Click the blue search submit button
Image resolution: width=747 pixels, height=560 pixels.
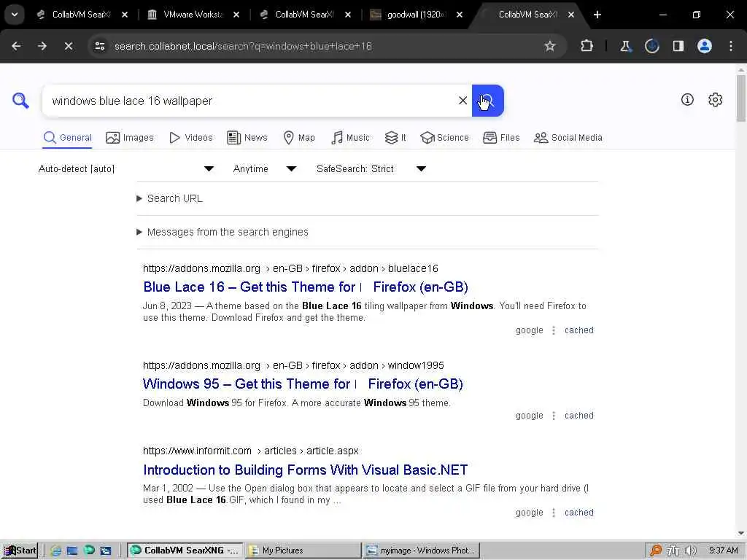[x=487, y=101]
